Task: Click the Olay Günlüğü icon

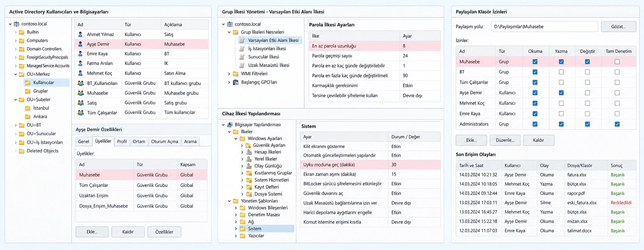Action: [x=249, y=166]
